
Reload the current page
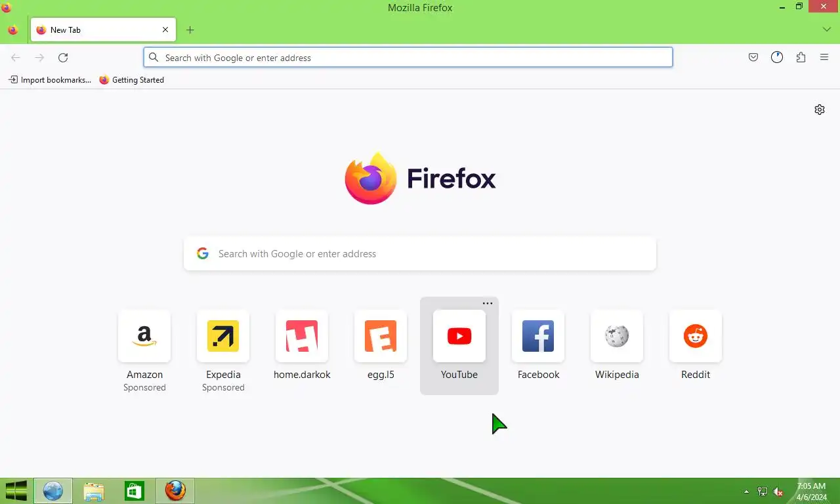(63, 58)
